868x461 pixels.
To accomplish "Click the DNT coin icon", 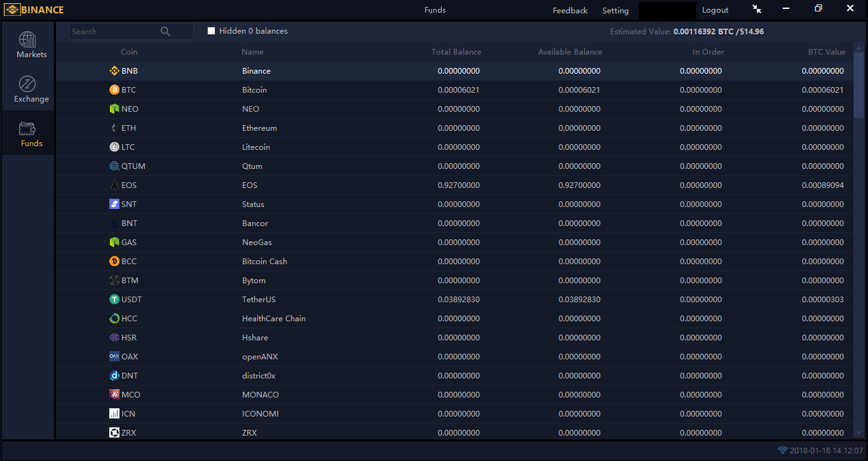I will pyautogui.click(x=114, y=376).
